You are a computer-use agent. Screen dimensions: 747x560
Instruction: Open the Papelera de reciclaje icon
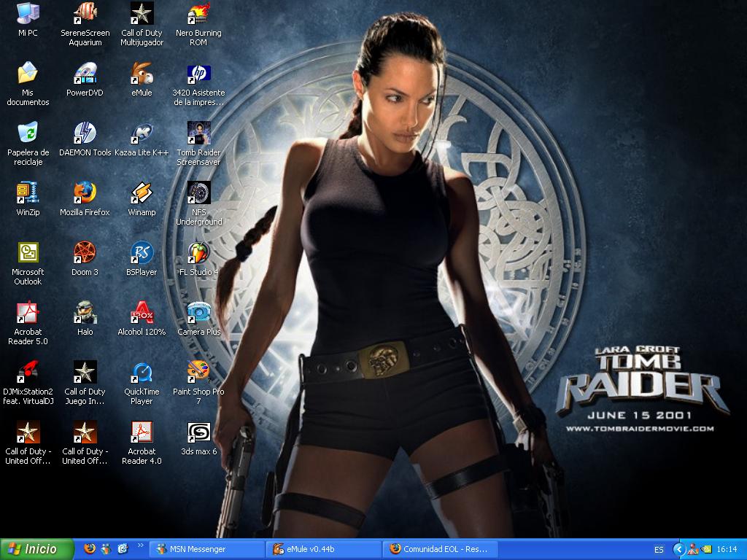click(x=28, y=133)
